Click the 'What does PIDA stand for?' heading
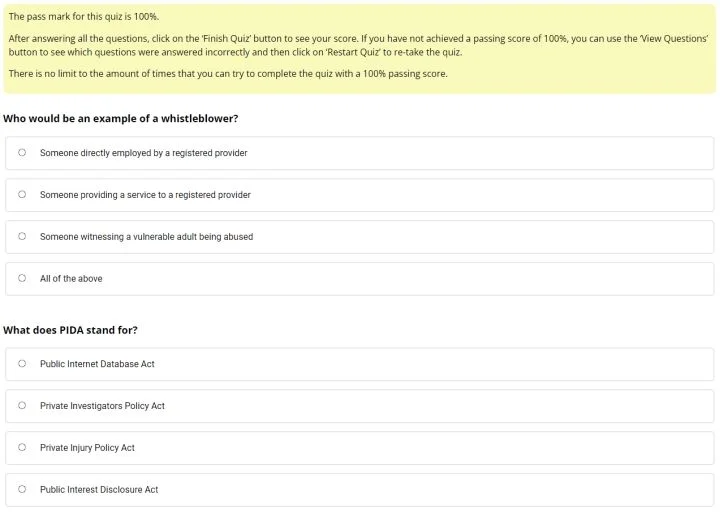 (x=70, y=330)
